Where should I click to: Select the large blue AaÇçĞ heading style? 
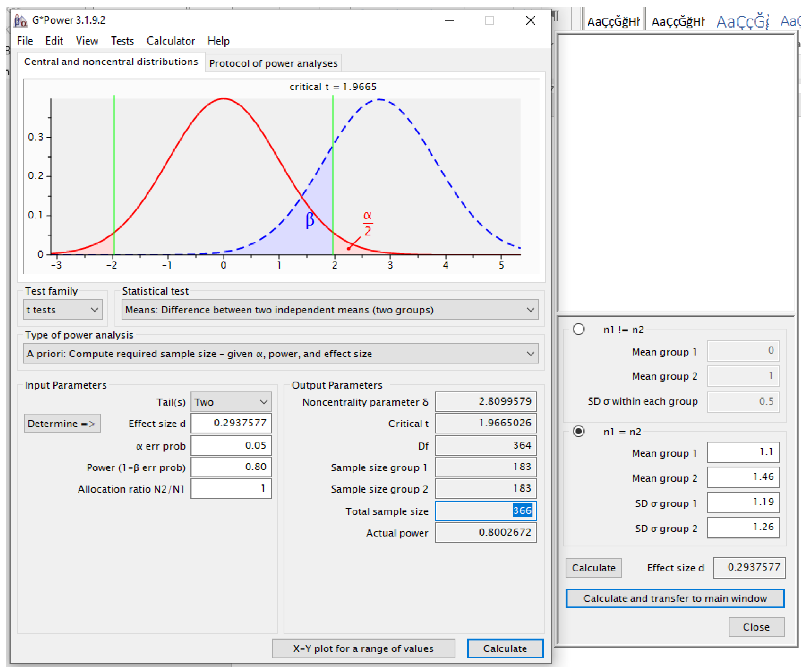pos(743,21)
